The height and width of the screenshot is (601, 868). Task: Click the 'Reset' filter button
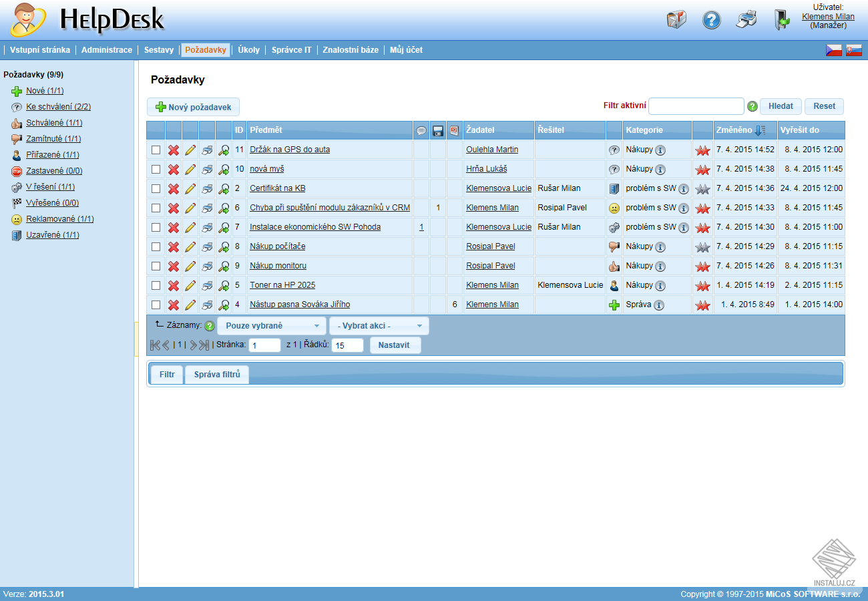[825, 106]
